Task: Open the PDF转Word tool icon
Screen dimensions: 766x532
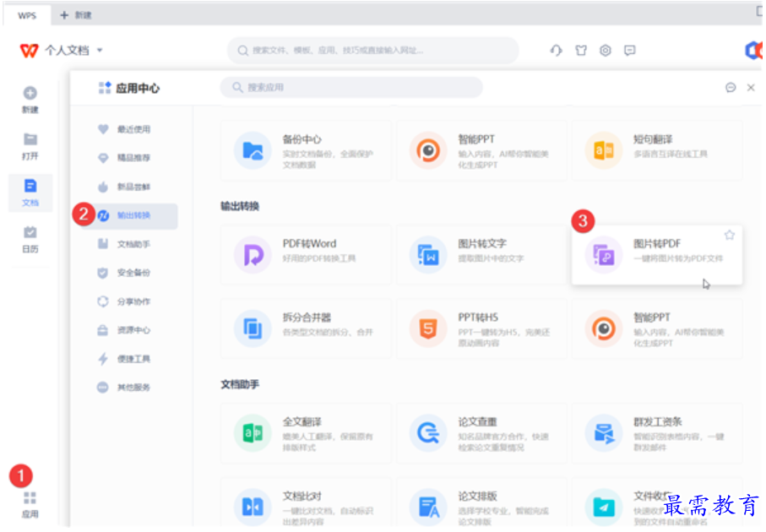Action: click(x=253, y=254)
